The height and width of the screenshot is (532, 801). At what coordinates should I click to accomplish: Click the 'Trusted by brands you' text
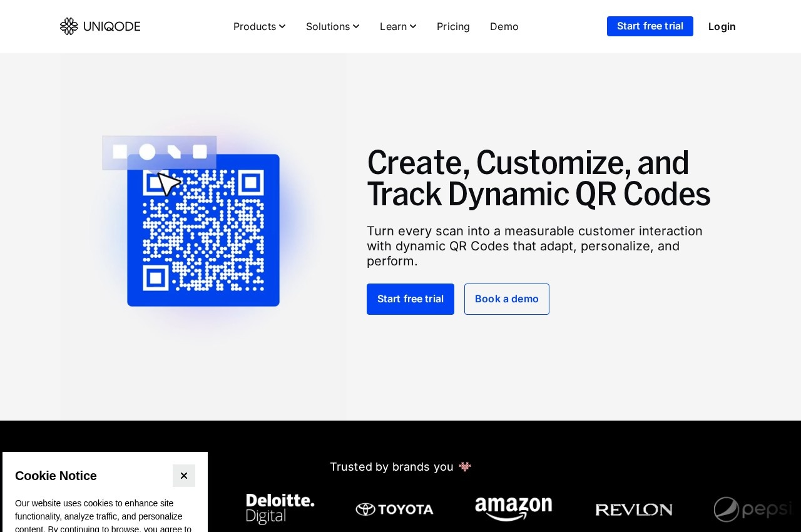tap(392, 467)
